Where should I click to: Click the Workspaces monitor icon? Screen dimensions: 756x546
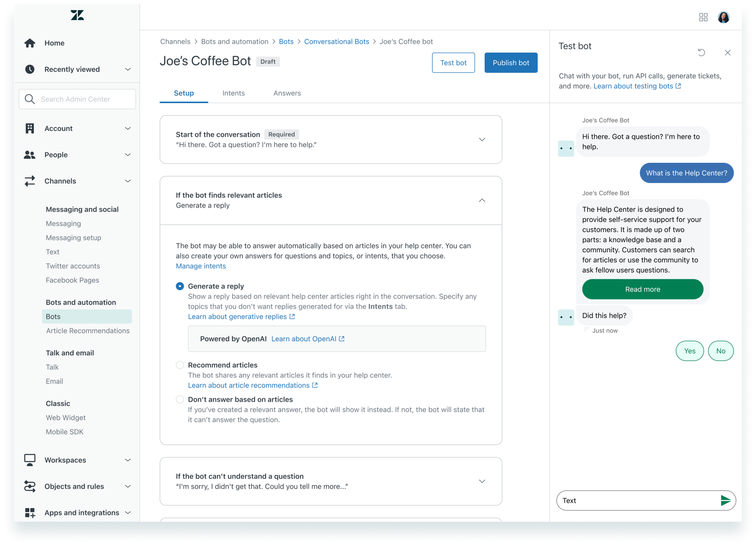[30, 460]
